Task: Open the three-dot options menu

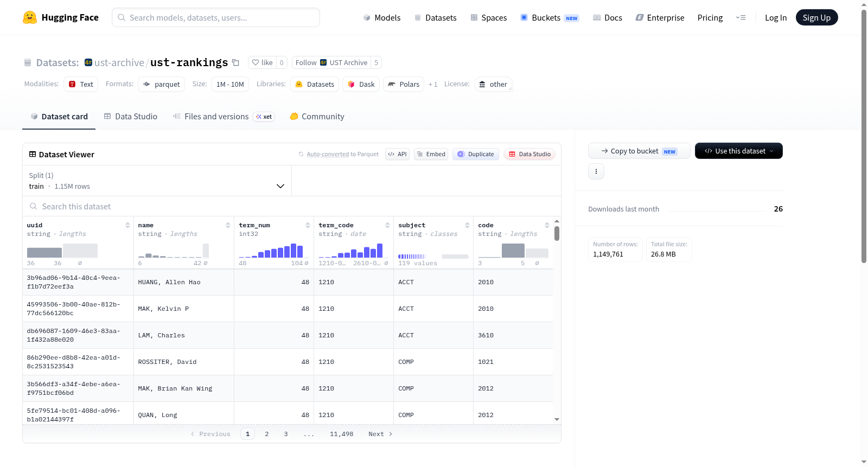Action: [596, 171]
